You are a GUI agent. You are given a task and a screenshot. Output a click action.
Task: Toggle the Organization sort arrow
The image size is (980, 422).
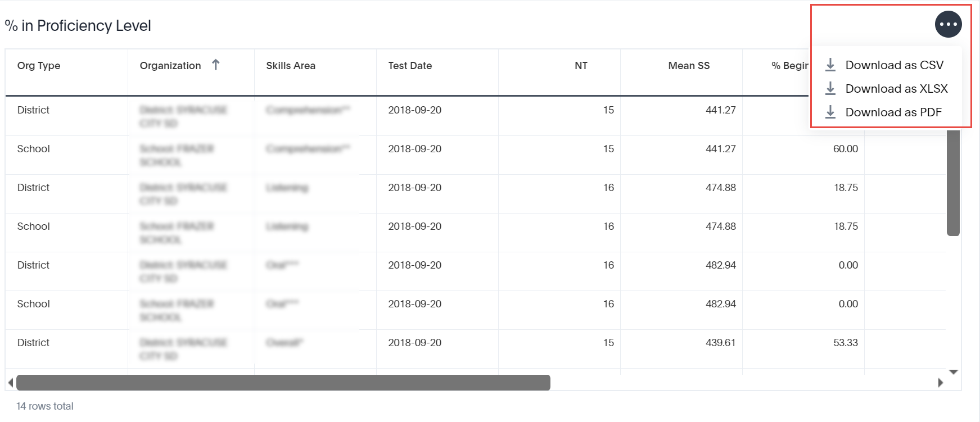[216, 65]
